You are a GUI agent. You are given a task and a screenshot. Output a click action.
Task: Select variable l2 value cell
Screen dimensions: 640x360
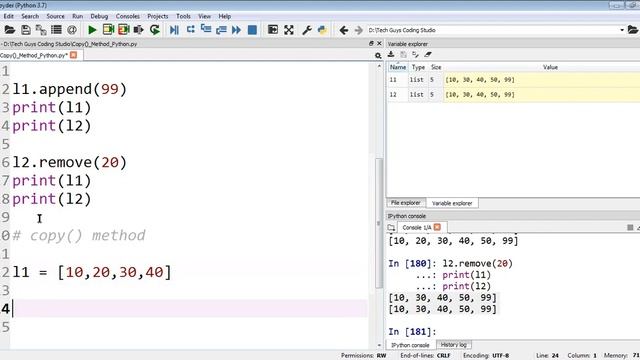point(542,95)
